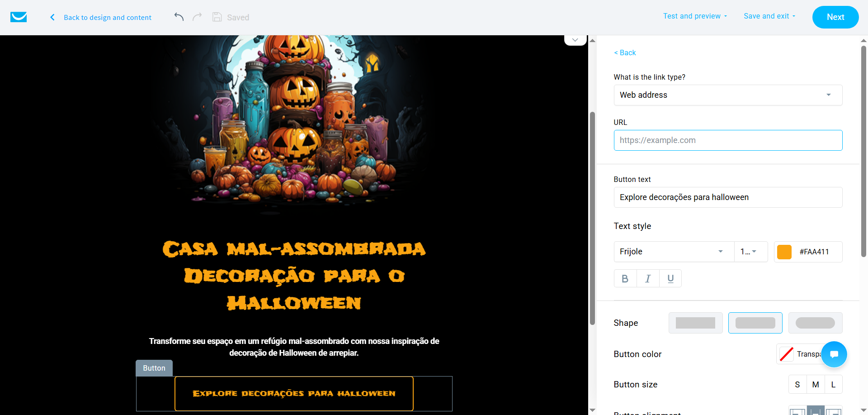Toggle underline text style
This screenshot has width=868, height=415.
pyautogui.click(x=670, y=279)
